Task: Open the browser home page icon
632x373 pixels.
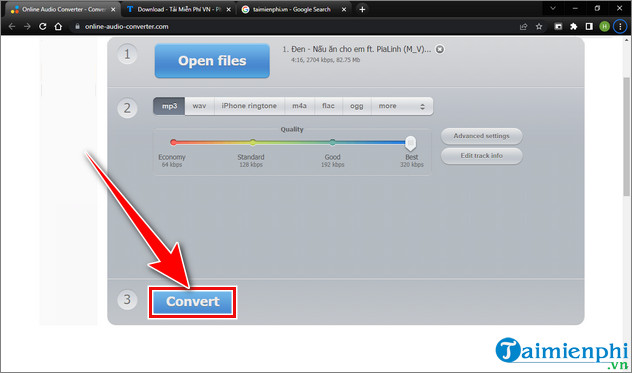Action: pos(58,27)
